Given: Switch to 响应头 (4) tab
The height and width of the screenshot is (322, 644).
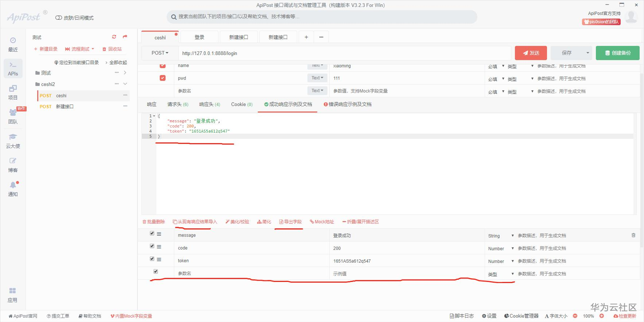Looking at the screenshot, I should coord(210,104).
